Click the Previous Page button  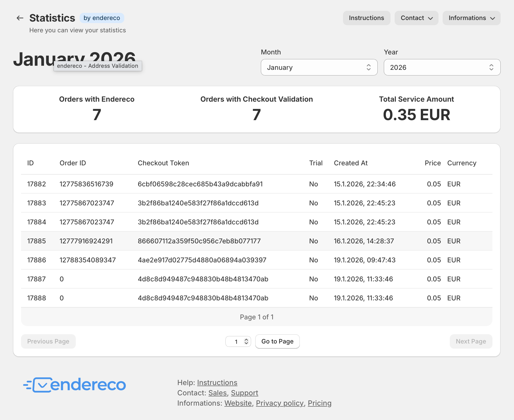click(x=48, y=341)
